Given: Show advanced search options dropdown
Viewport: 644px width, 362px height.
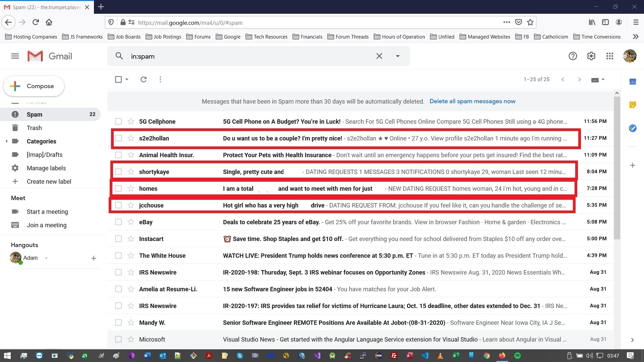Looking at the screenshot, I should click(x=397, y=56).
